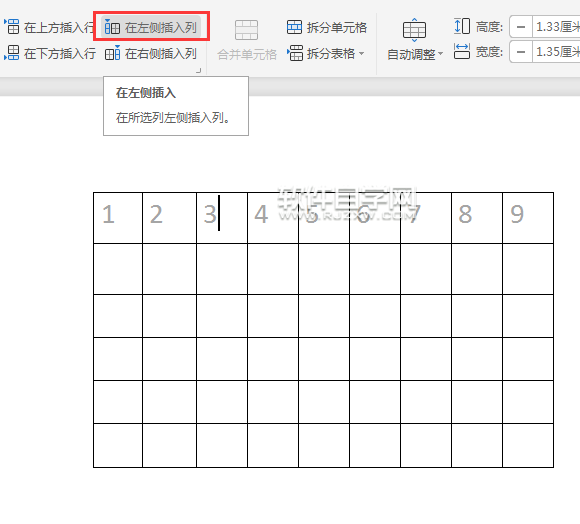Click the split table icon

[x=295, y=53]
